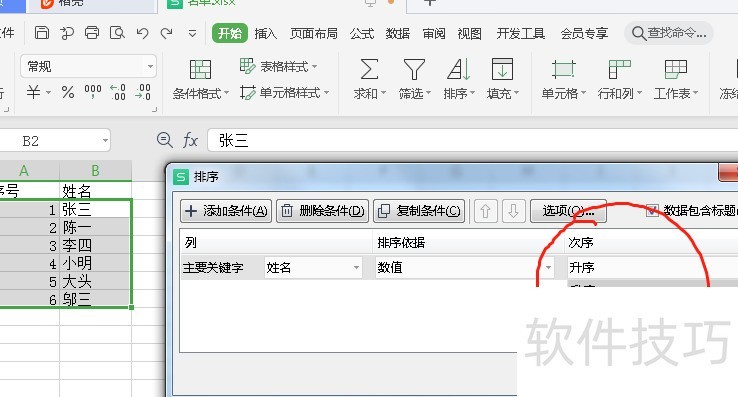Open the 单元格 cells tool

coord(563,80)
